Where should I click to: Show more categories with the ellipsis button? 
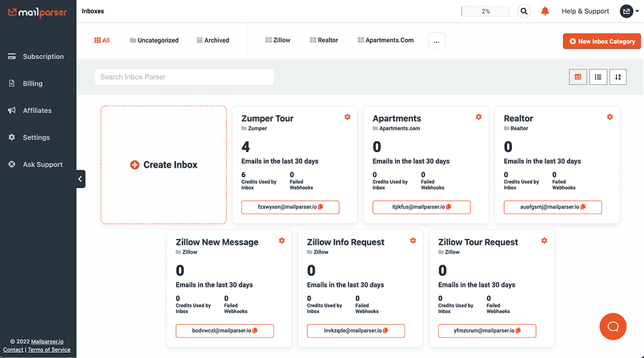pos(436,40)
